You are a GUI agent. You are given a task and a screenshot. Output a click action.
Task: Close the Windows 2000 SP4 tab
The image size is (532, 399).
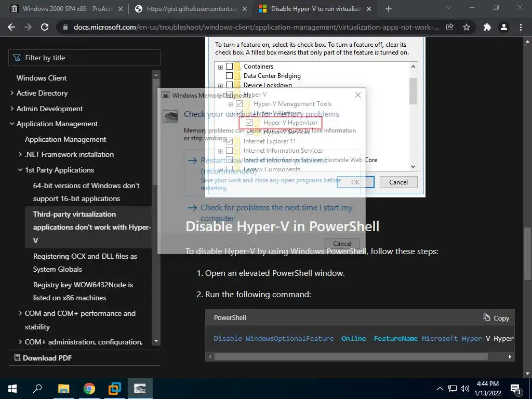[x=121, y=9]
